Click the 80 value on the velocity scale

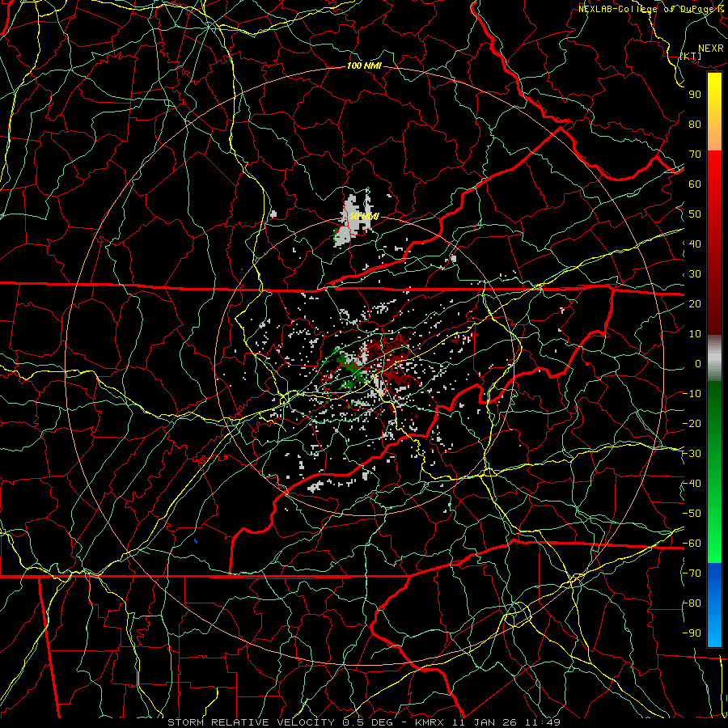tap(695, 125)
